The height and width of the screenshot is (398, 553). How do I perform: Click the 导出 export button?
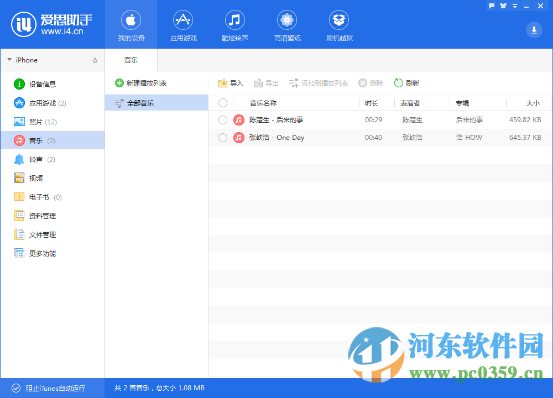tap(266, 83)
